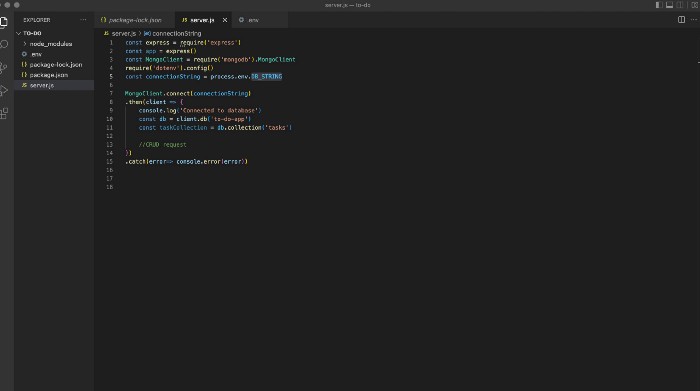
Task: Customize layout icon in title bar
Action: coord(695,5)
